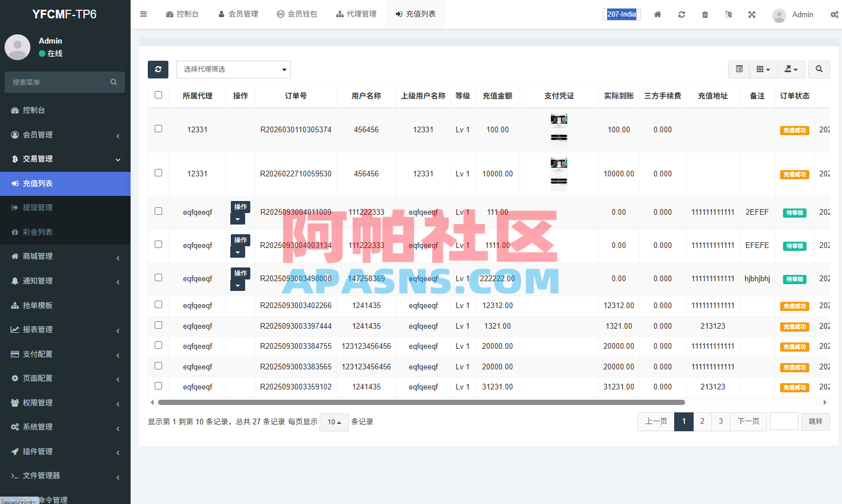This screenshot has width=842, height=504.
Task: Select the checkbox for order R2025093003402266
Action: coord(159,305)
